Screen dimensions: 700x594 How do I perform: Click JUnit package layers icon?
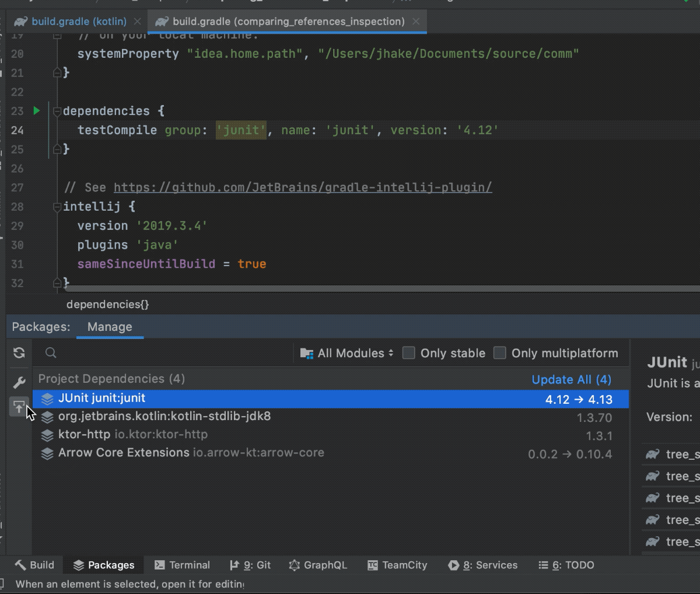tap(47, 399)
